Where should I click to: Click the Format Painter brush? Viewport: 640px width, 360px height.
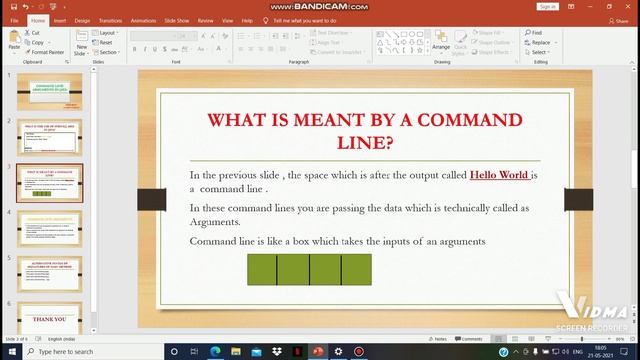[28, 52]
